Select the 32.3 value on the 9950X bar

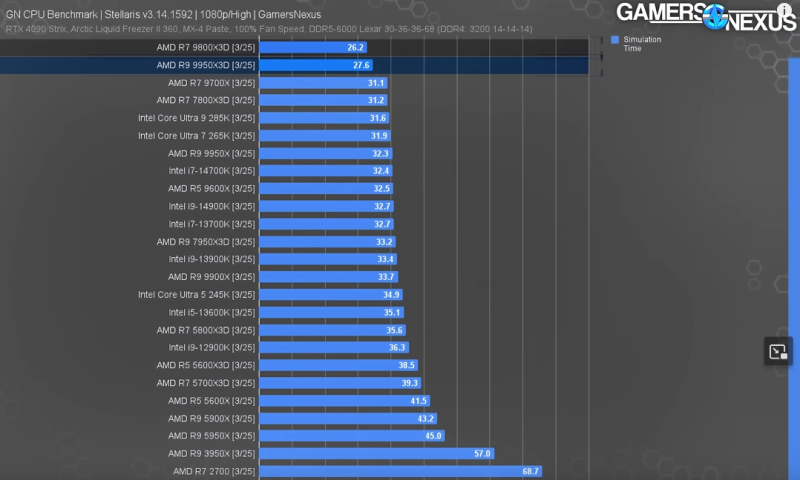[x=381, y=154]
